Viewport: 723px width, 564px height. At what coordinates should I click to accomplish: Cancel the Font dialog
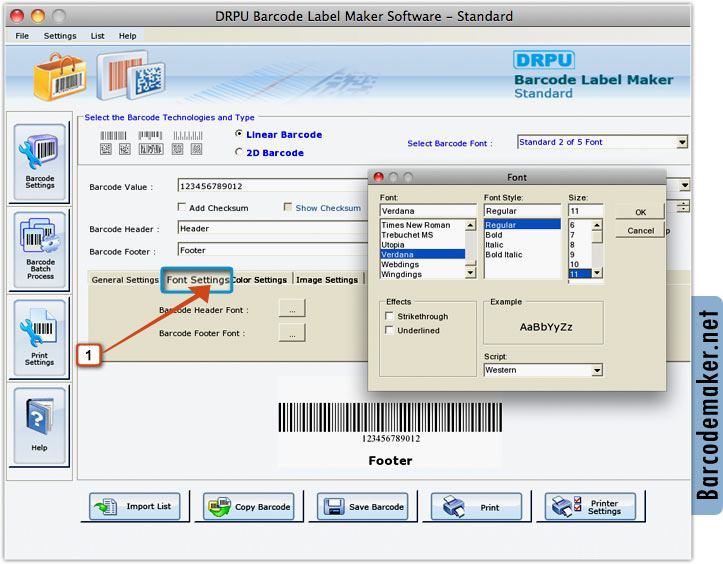click(640, 231)
